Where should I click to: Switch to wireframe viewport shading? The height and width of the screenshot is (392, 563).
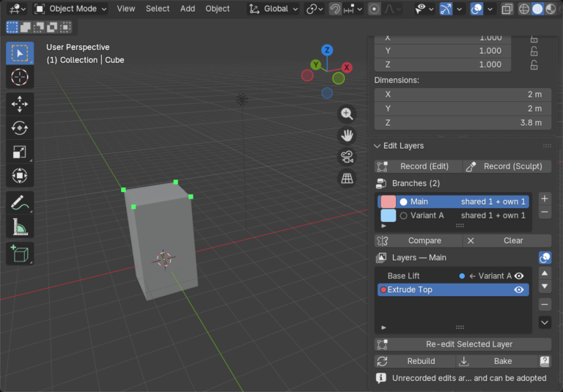coord(524,9)
